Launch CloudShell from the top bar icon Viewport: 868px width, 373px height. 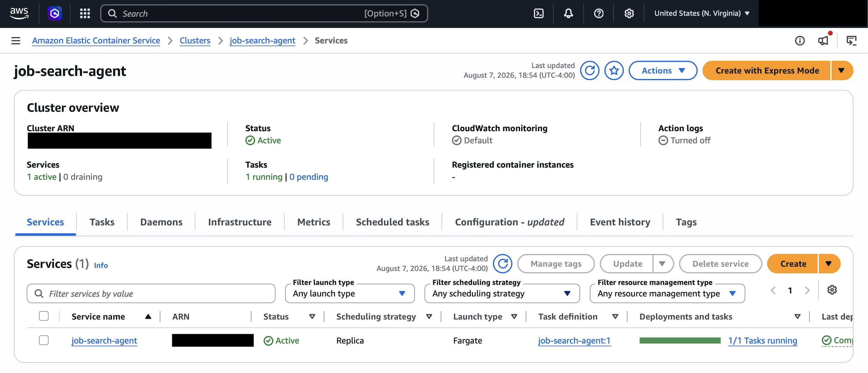(x=539, y=13)
